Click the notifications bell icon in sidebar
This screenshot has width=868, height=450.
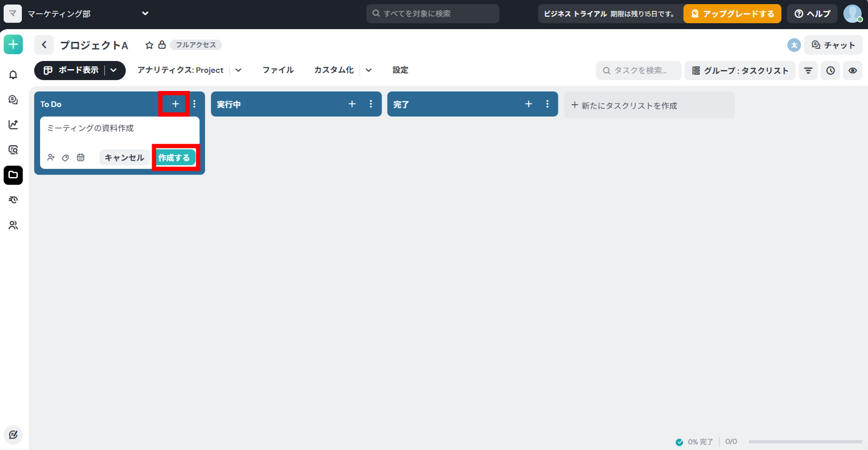point(13,75)
